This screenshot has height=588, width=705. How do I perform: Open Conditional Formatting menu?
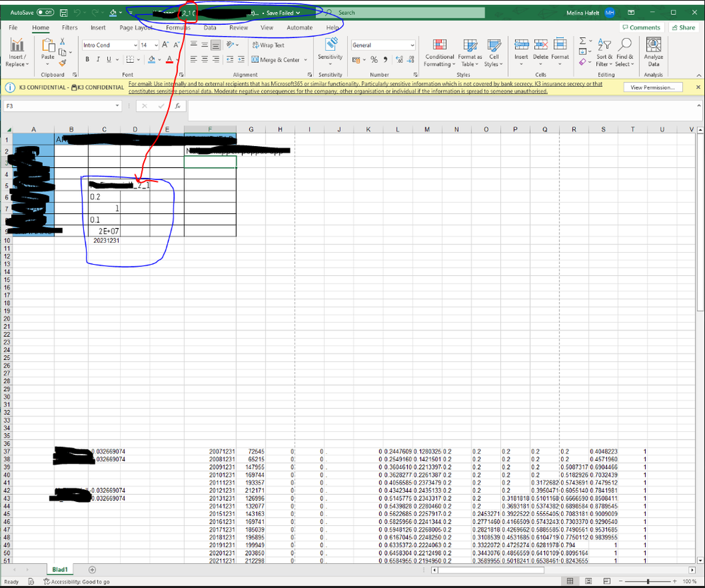[x=440, y=52]
